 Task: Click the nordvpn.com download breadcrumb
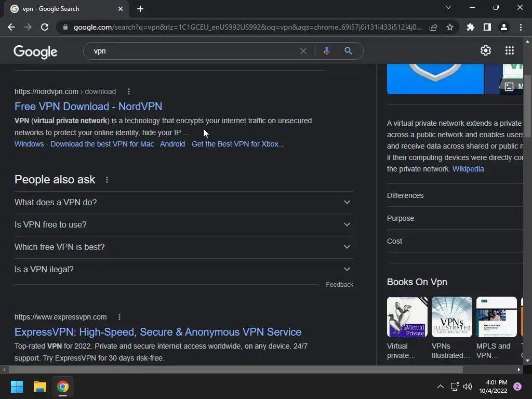tap(65, 91)
